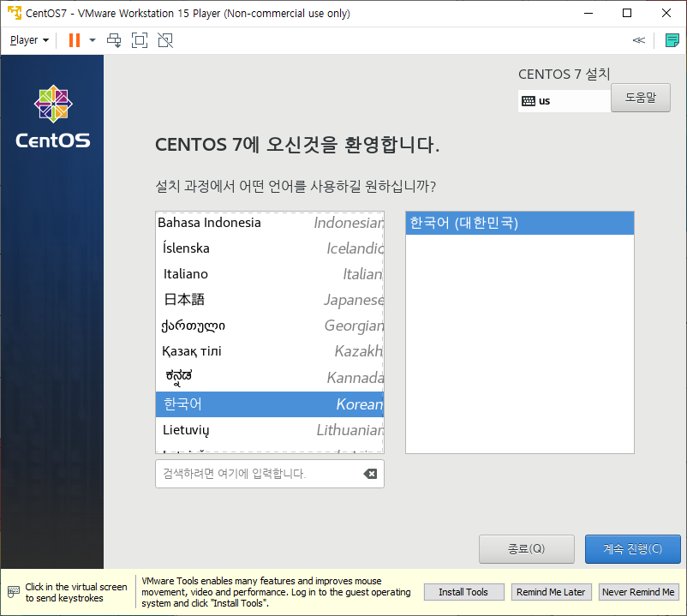The image size is (687, 616).
Task: Minimize the VMware Player window
Action: tap(588, 13)
